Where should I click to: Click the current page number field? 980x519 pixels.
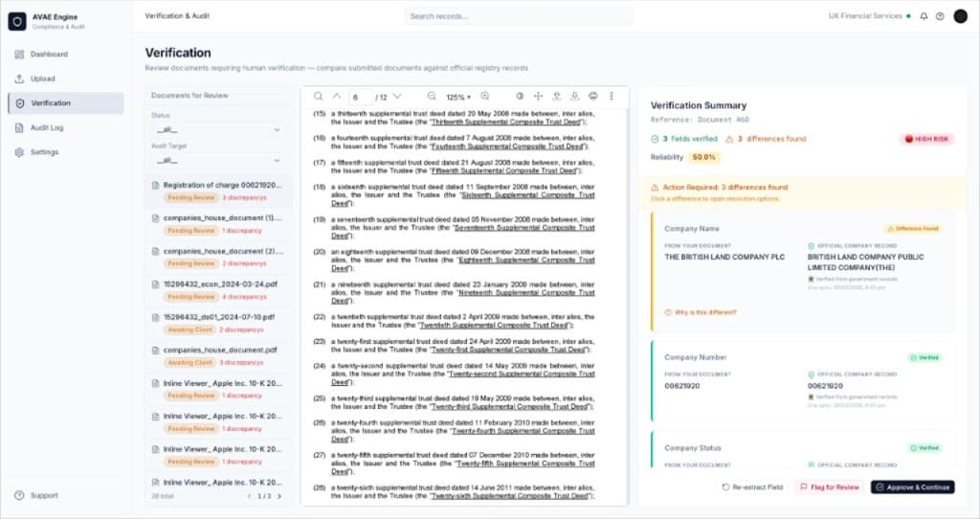pyautogui.click(x=360, y=97)
